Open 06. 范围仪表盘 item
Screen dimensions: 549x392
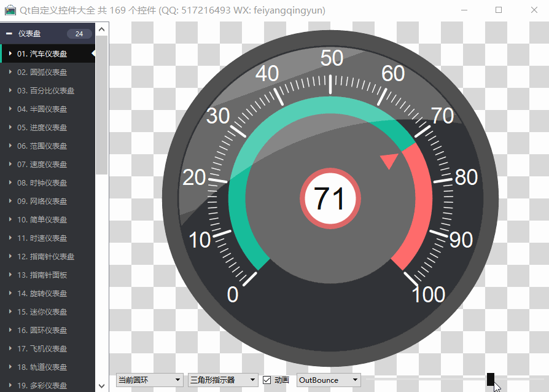point(48,146)
